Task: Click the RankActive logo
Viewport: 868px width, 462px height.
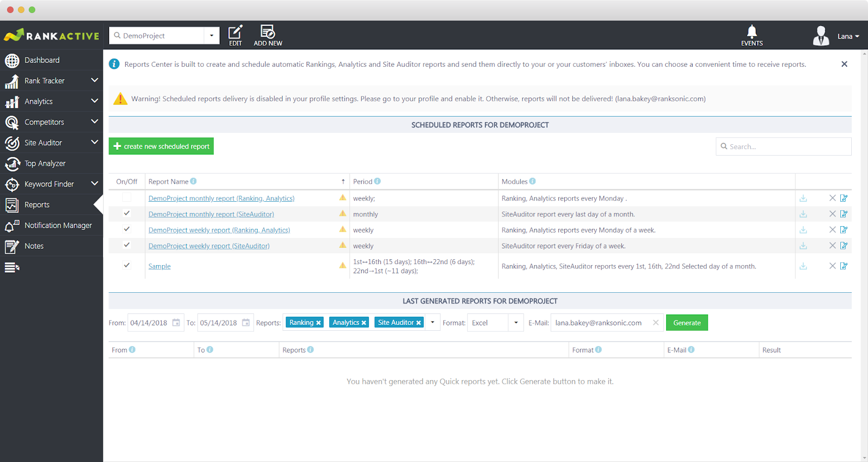Action: 52,35
